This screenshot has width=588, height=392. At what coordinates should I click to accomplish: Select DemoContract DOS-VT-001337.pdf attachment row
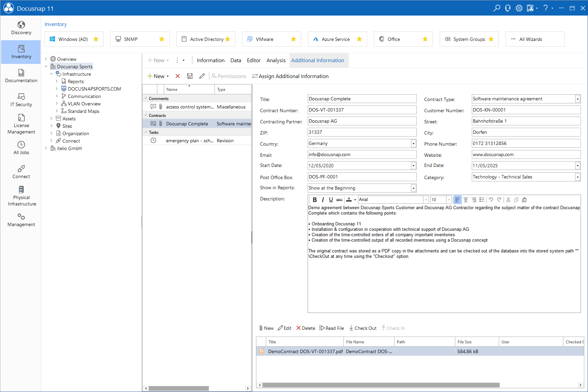(x=420, y=351)
